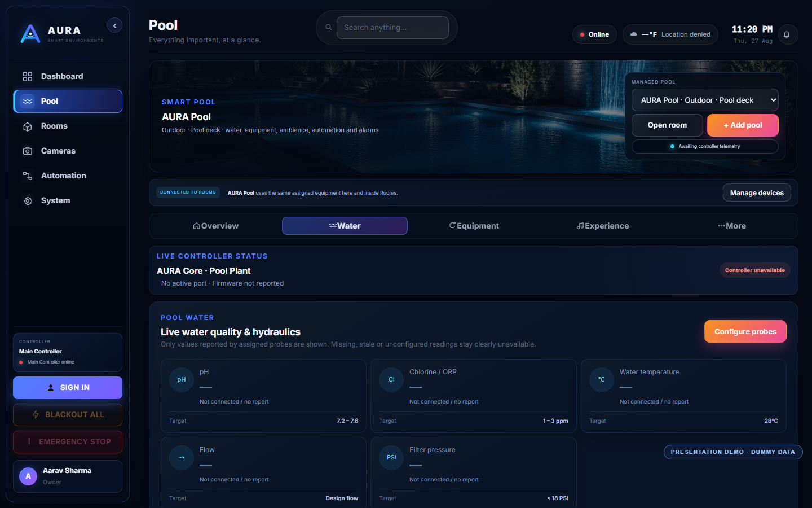
Task: Click the Sign In button
Action: click(x=68, y=388)
